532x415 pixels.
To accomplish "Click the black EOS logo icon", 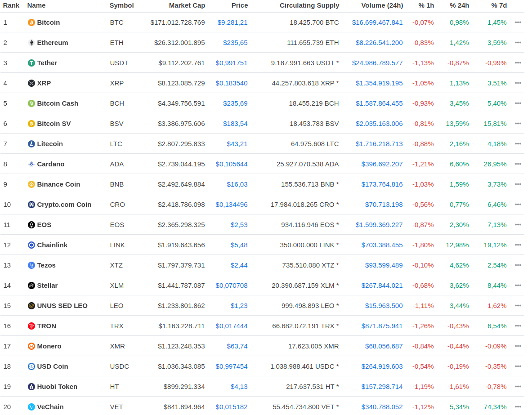I will tap(31, 225).
